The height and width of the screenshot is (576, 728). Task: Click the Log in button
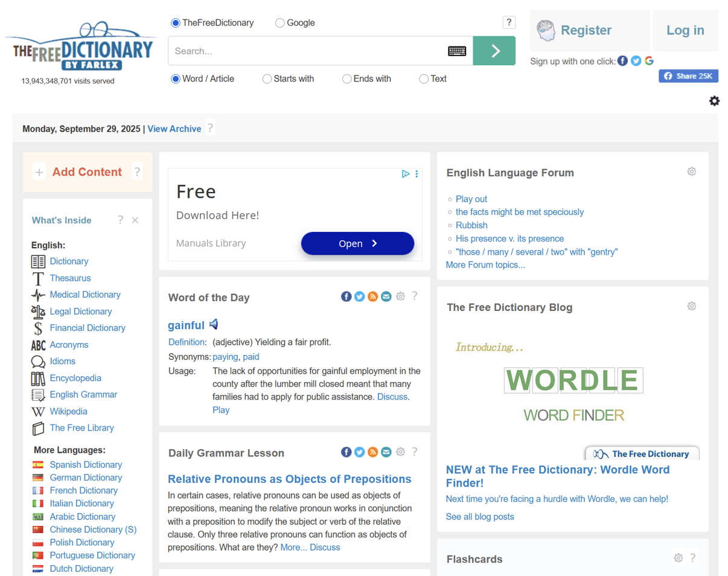[685, 31]
